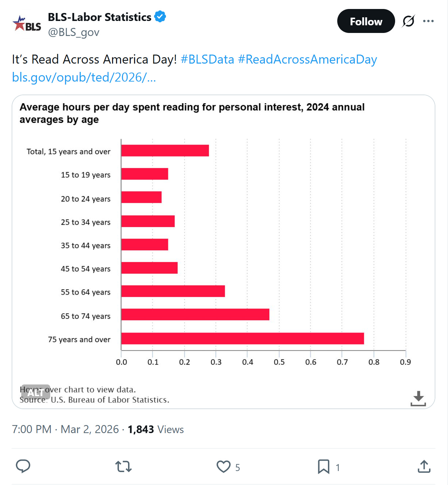Click the BLS-Labor Statistics display name
The height and width of the screenshot is (485, 448).
click(x=99, y=17)
